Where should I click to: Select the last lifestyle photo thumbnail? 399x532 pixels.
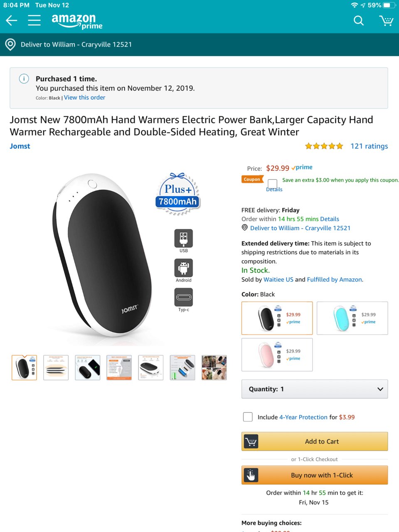(214, 367)
